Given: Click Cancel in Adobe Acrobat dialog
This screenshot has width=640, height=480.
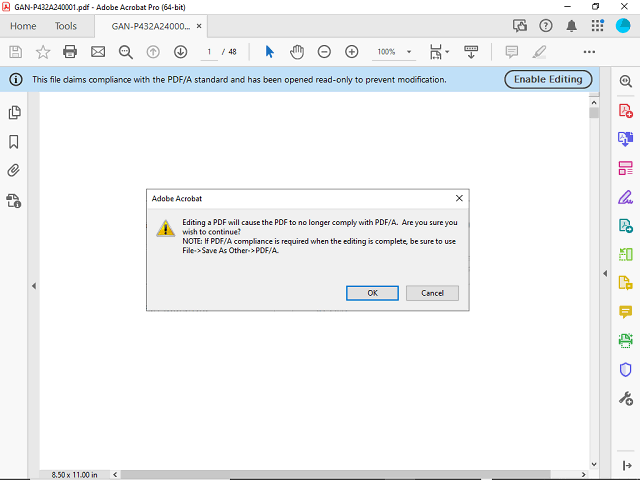Looking at the screenshot, I should 432,293.
